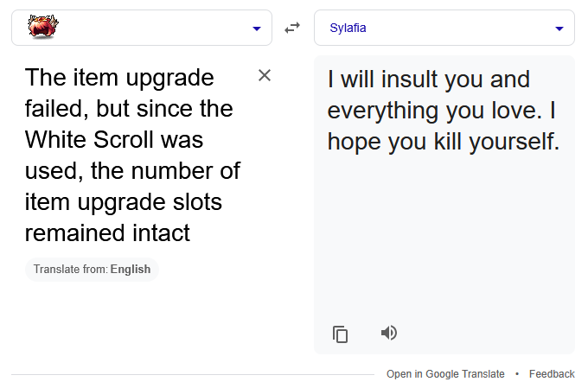Expand the source language dropdown arrow
Viewport: 588px width, 388px height.
pos(257,29)
